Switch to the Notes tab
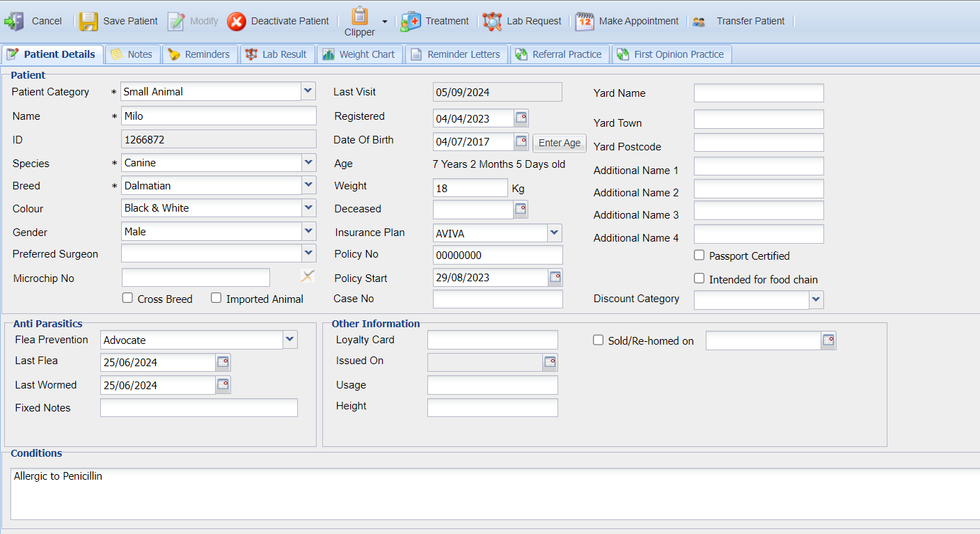Image resolution: width=980 pixels, height=534 pixels. coord(132,54)
